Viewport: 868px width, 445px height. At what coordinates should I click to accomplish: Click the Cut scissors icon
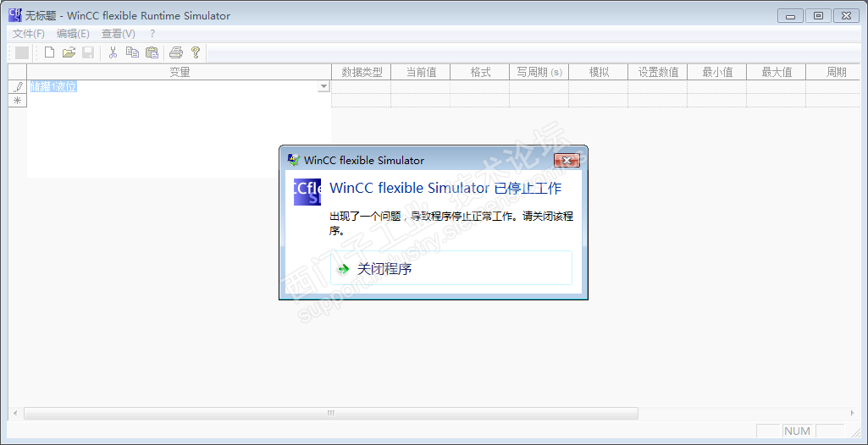[x=113, y=53]
